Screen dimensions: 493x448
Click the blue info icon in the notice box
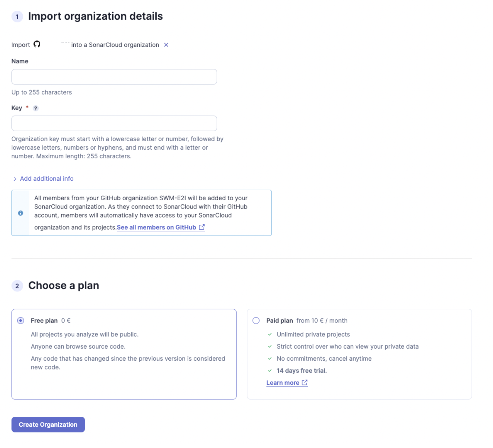click(x=21, y=213)
